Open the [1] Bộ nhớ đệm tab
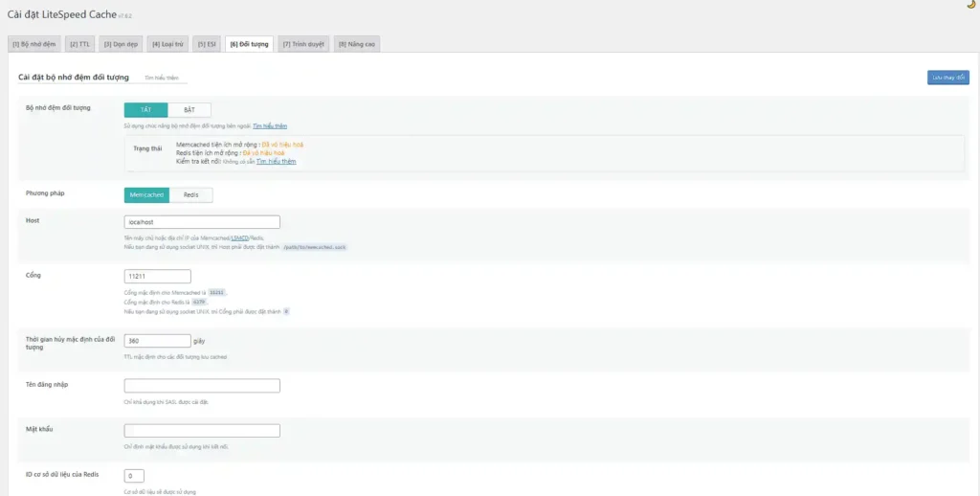This screenshot has height=496, width=980. pos(33,44)
